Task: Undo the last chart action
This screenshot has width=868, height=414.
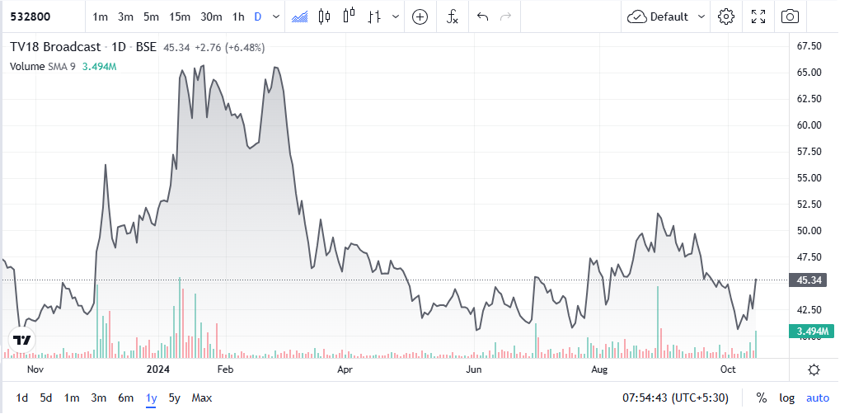Action: click(483, 16)
